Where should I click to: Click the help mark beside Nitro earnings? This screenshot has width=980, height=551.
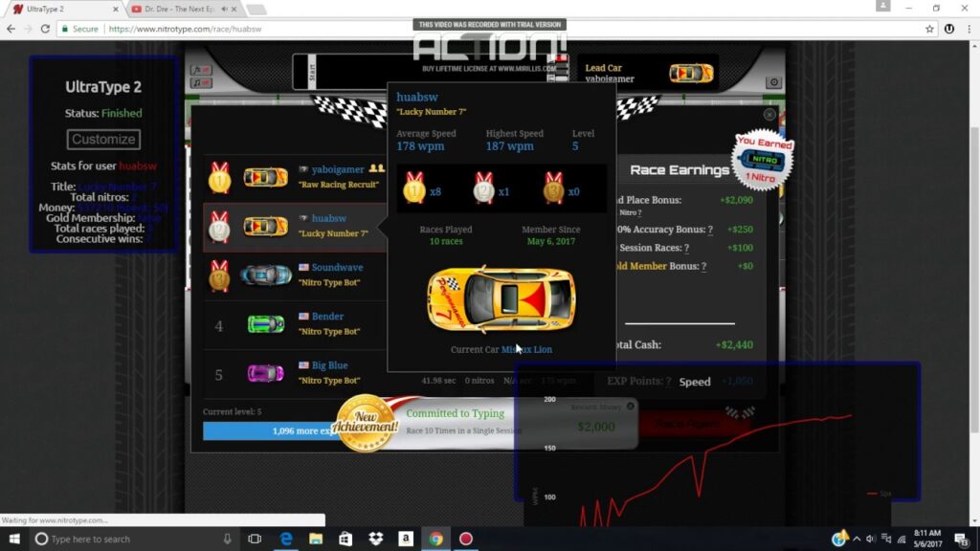point(639,213)
